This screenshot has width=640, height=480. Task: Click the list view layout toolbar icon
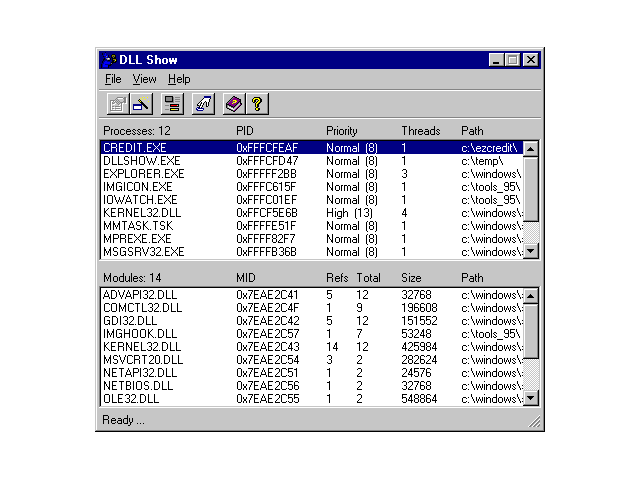pos(173,103)
